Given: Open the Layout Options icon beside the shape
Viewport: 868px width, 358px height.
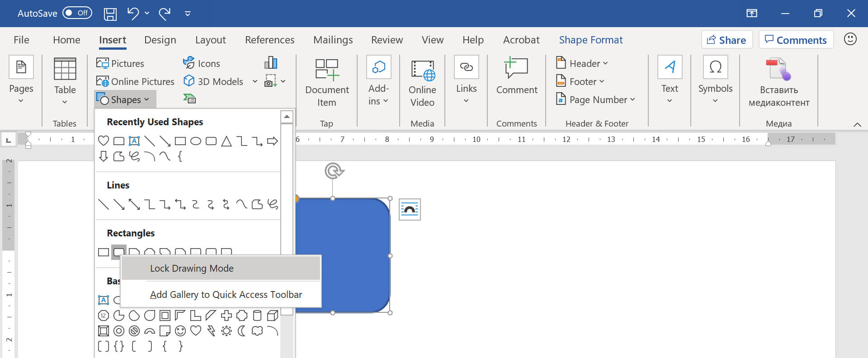Looking at the screenshot, I should (x=410, y=210).
